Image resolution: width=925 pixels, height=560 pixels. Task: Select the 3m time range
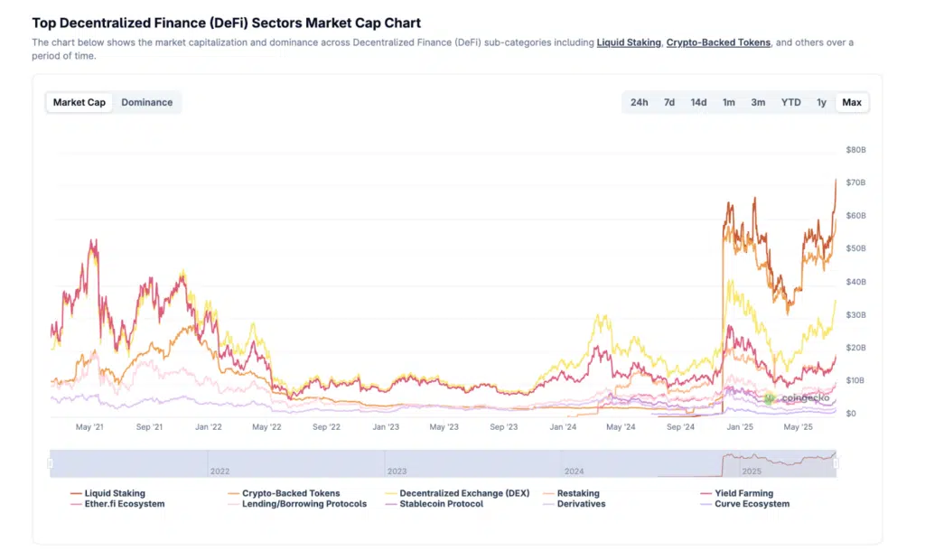(x=758, y=102)
